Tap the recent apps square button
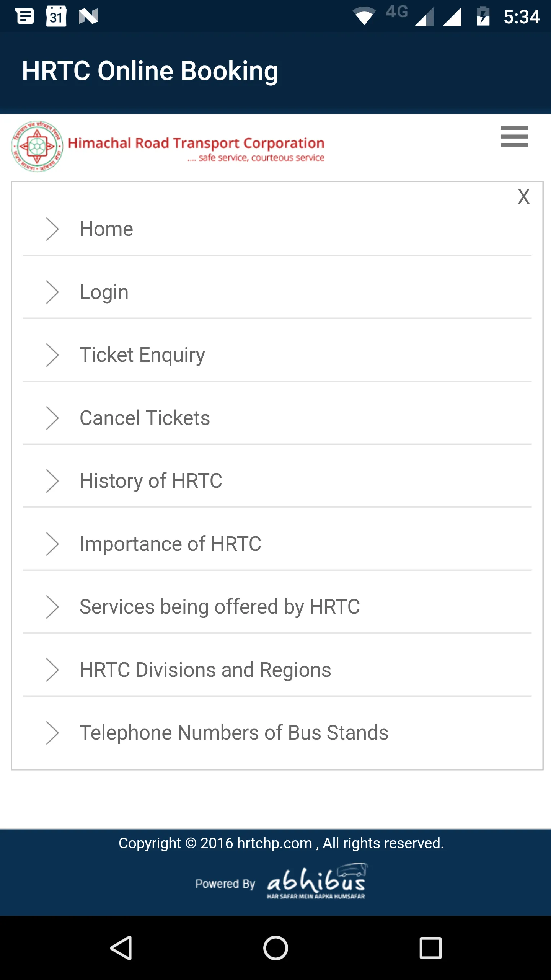This screenshot has height=980, width=551. [430, 948]
